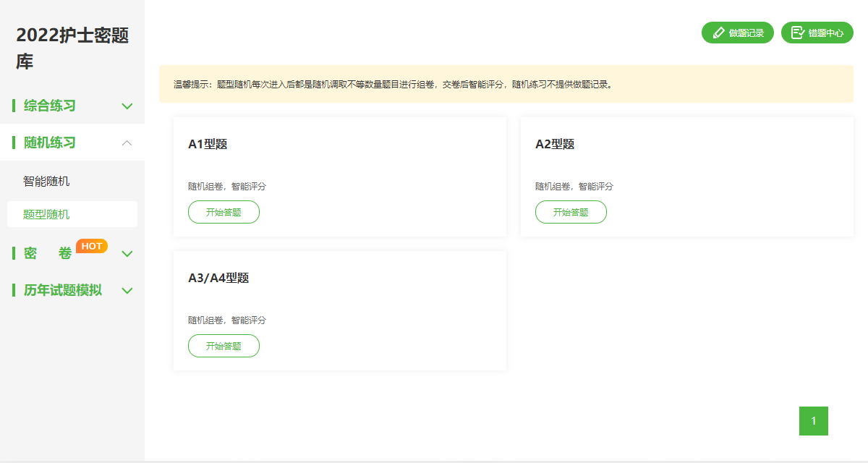Click the notepad icon in 错题中心
This screenshot has width=868, height=463.
tap(797, 33)
